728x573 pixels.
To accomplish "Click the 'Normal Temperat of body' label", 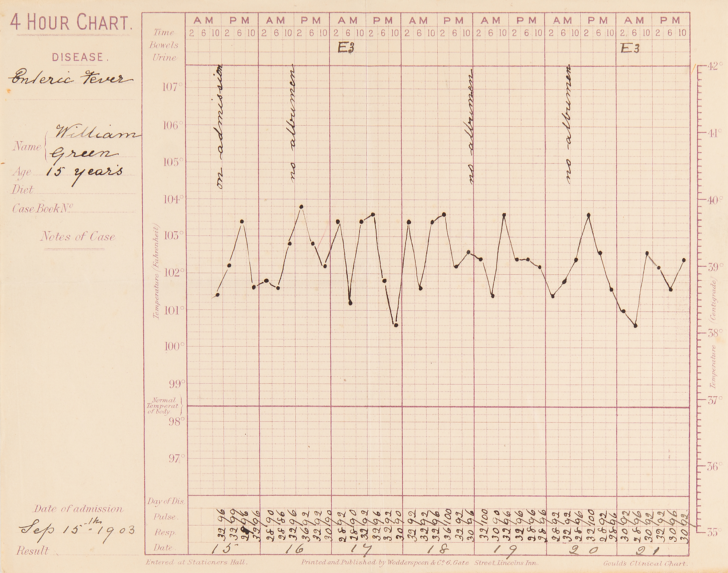I will pos(162,405).
